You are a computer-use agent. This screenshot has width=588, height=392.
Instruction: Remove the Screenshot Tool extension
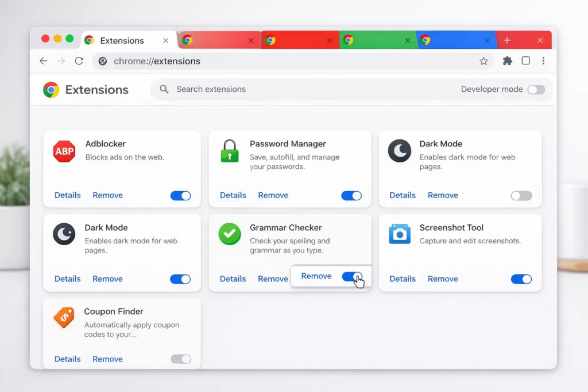pos(443,279)
